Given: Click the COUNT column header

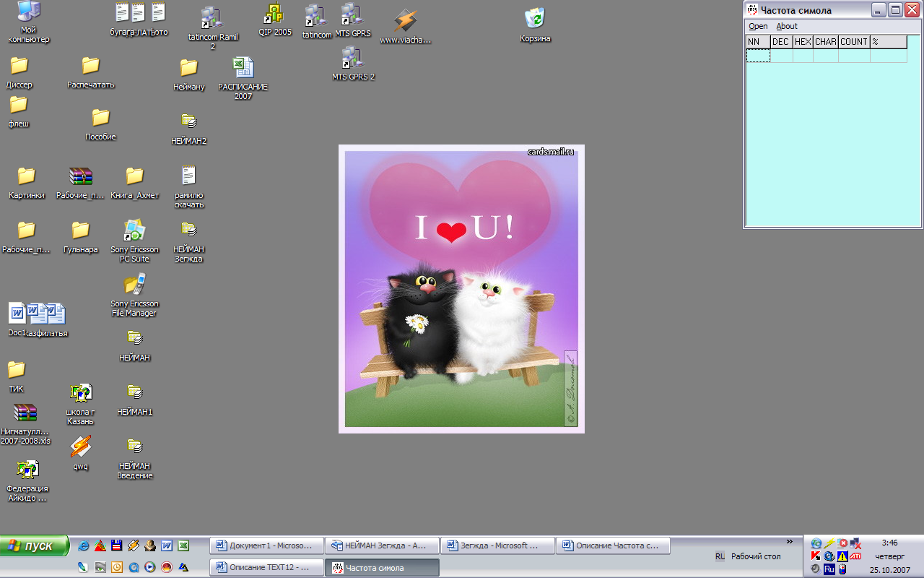Looking at the screenshot, I should (x=854, y=42).
